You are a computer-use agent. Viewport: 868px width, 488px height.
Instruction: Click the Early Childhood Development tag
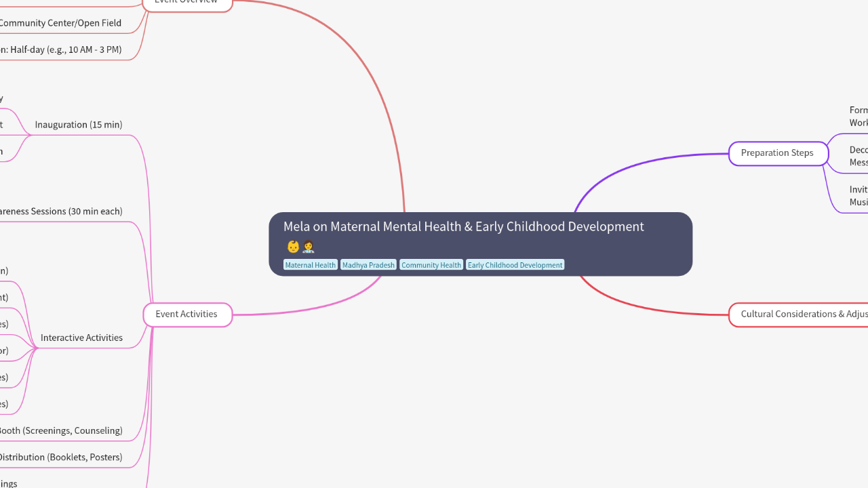515,265
